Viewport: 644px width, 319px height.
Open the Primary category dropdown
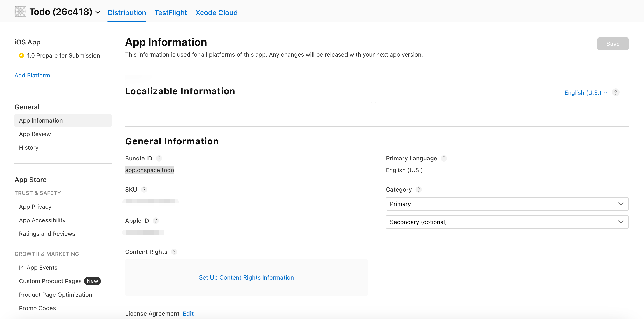(507, 204)
